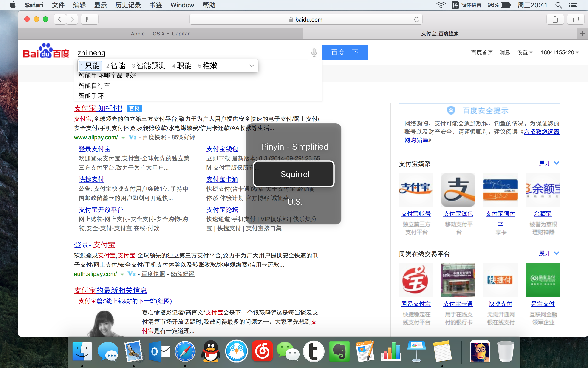This screenshot has height=368, width=588.
Task: Open the 余额宝 thumbnail image
Action: 543,190
